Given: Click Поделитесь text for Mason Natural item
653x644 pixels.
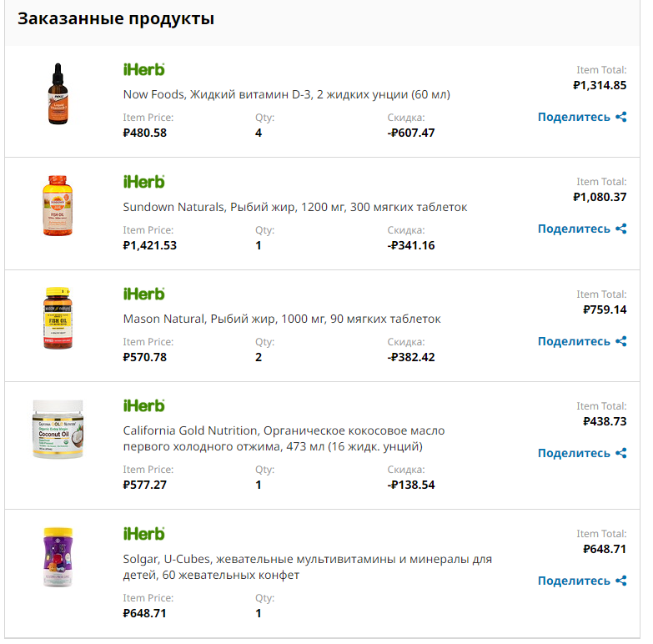Looking at the screenshot, I should 574,341.
